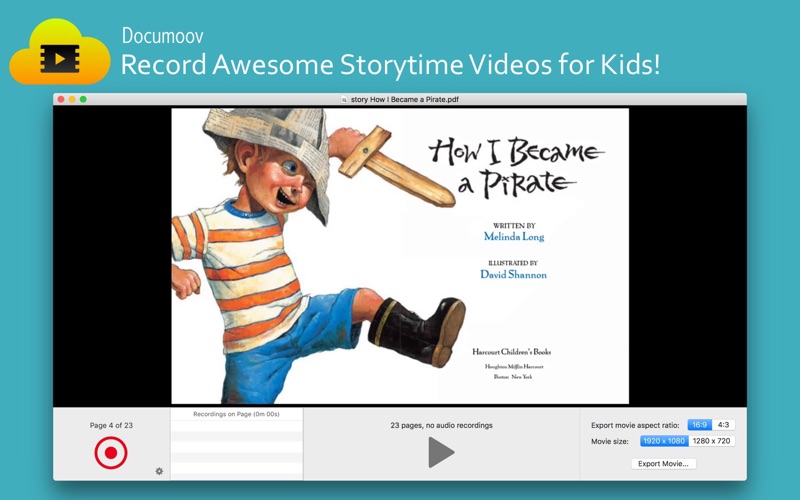Choose the 1280 x 720 movie size
800x500 pixels.
[x=712, y=441]
